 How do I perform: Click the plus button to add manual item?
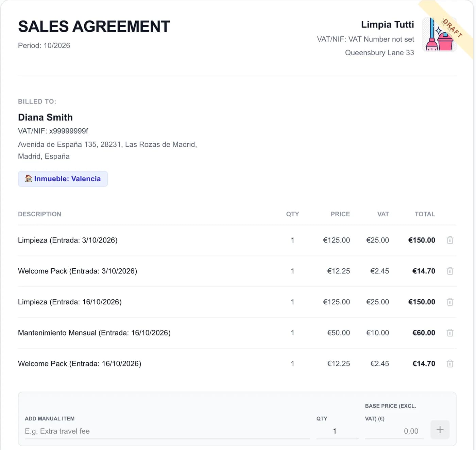pyautogui.click(x=440, y=430)
